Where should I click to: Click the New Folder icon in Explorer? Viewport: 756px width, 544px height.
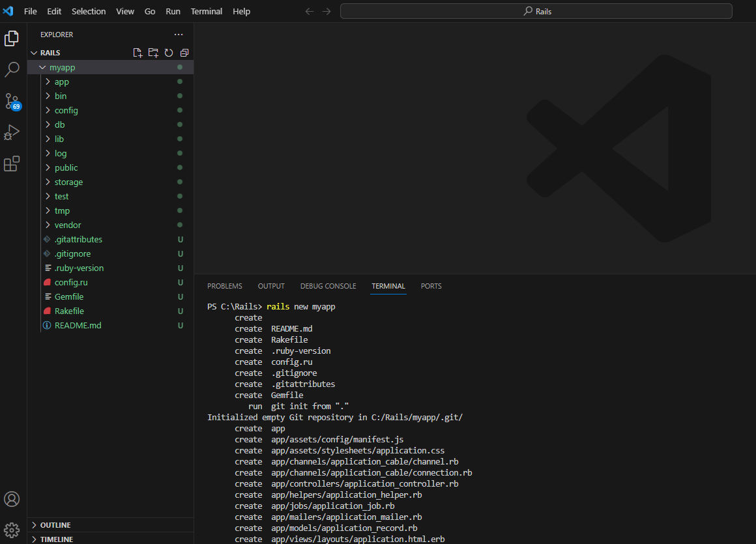point(153,53)
